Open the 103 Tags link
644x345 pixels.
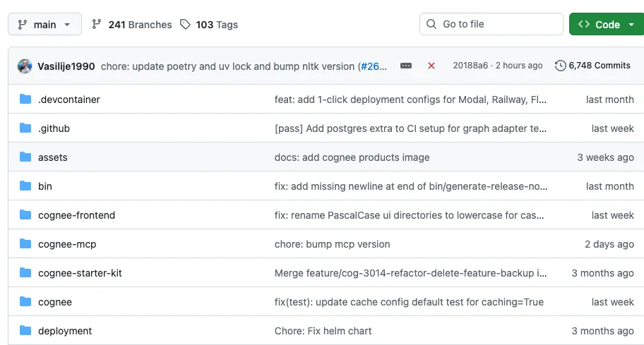coord(209,25)
